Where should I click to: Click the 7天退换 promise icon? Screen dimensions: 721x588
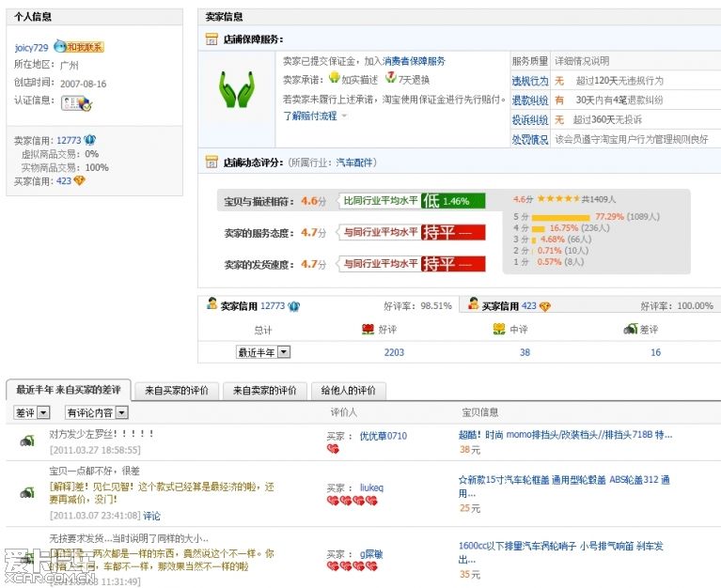(x=391, y=78)
